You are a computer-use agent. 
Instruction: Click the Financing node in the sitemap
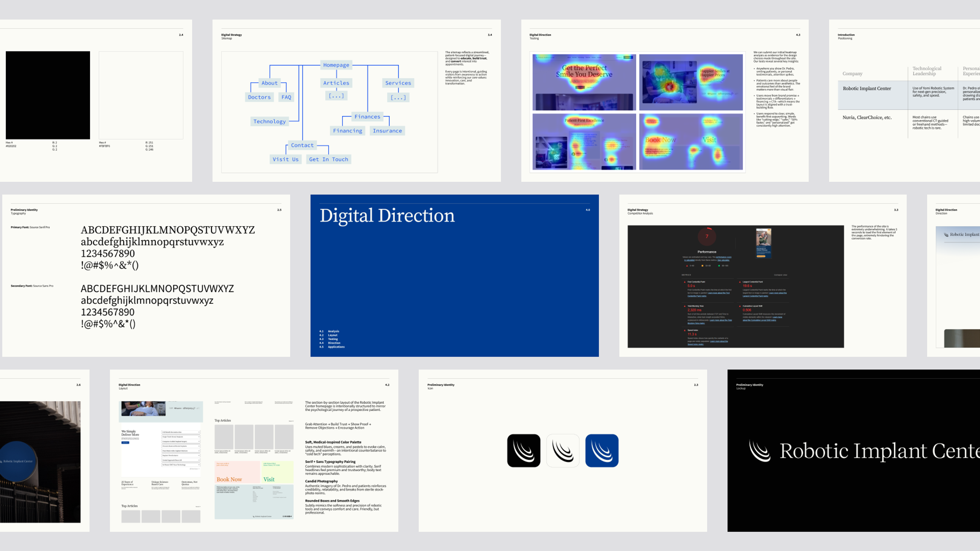[x=347, y=131]
